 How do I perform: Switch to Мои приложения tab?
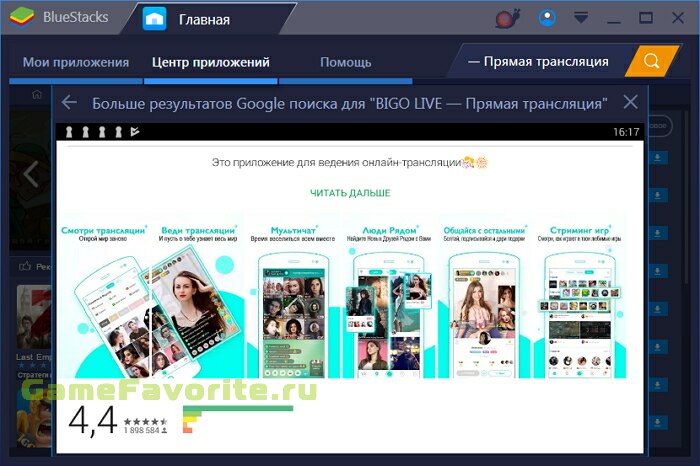coord(76,62)
